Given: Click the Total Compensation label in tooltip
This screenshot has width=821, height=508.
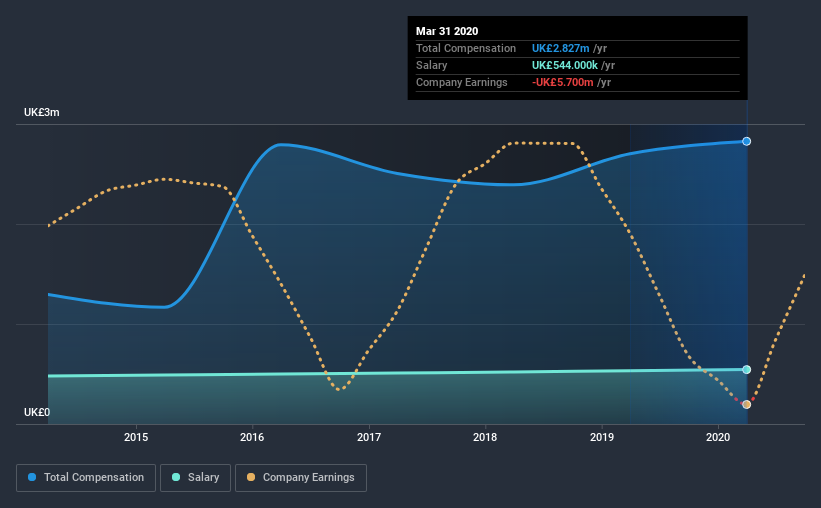Looking at the screenshot, I should (465, 49).
